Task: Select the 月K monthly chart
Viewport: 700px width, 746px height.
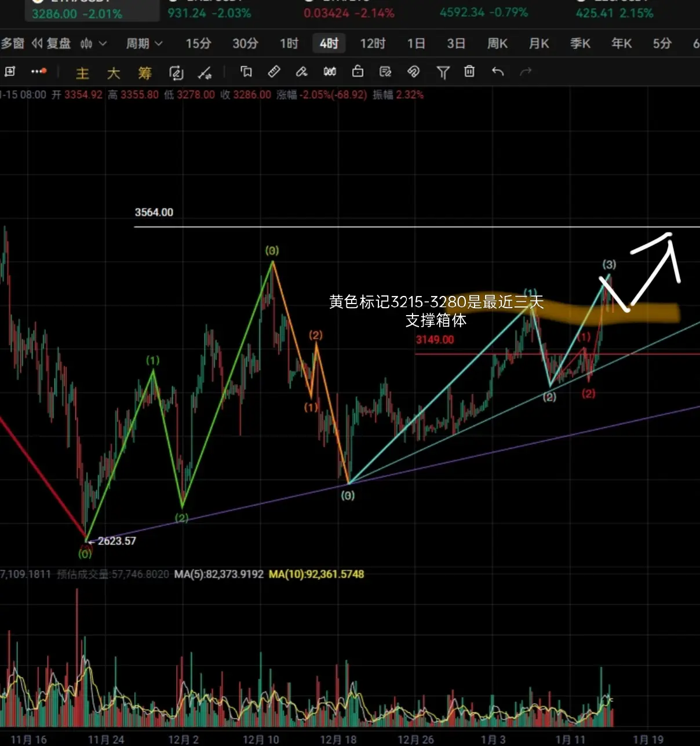Action: [x=539, y=43]
